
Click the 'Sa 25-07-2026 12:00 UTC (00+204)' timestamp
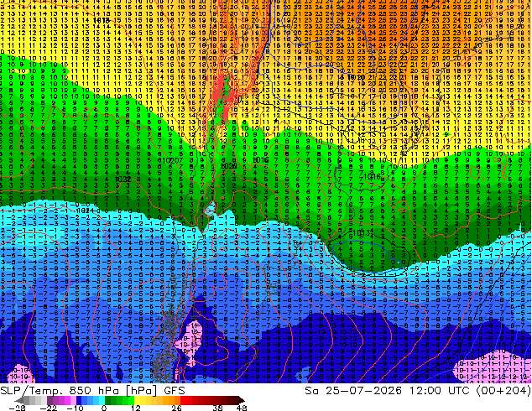point(418,391)
